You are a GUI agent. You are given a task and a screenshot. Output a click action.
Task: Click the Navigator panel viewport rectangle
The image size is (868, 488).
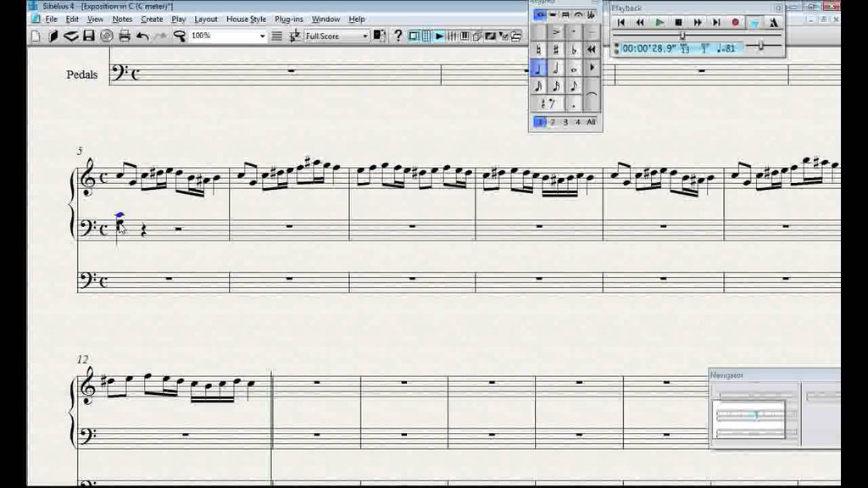click(749, 419)
